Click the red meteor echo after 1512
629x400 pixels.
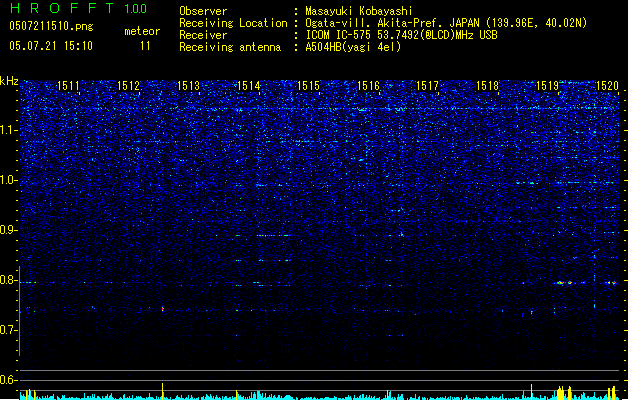coord(162,309)
